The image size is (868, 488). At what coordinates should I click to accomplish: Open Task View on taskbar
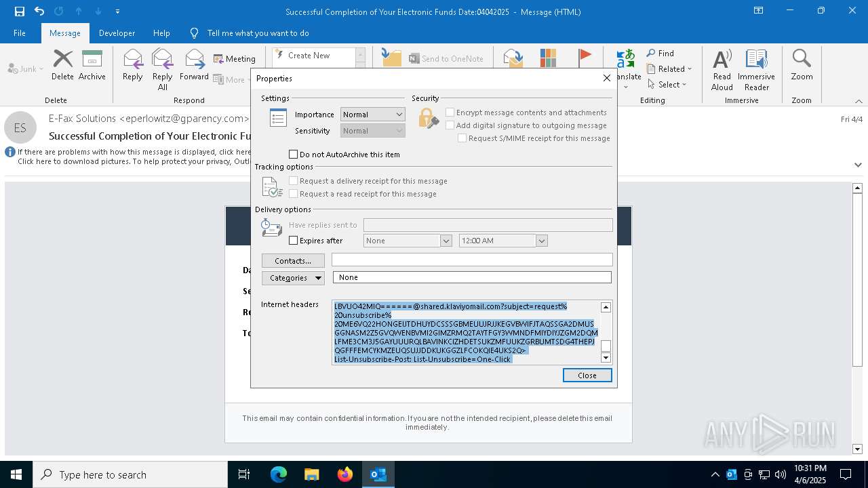(244, 474)
